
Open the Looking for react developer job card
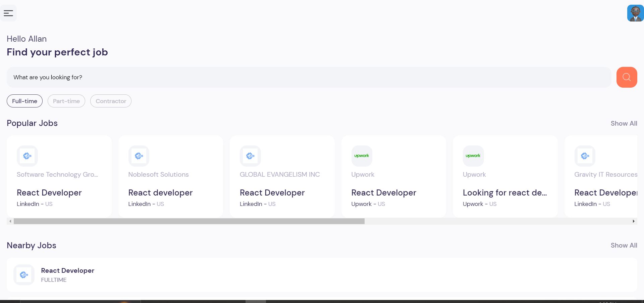click(505, 192)
